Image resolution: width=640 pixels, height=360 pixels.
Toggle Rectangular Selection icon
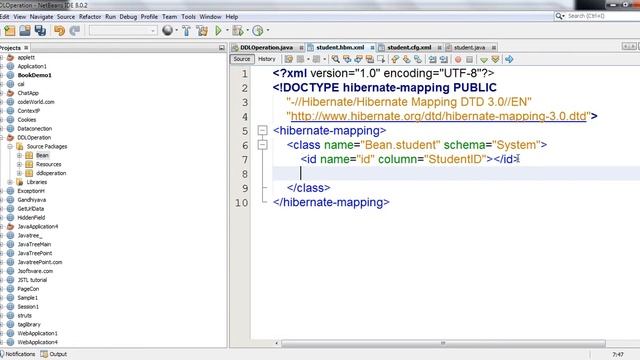tap(381, 59)
